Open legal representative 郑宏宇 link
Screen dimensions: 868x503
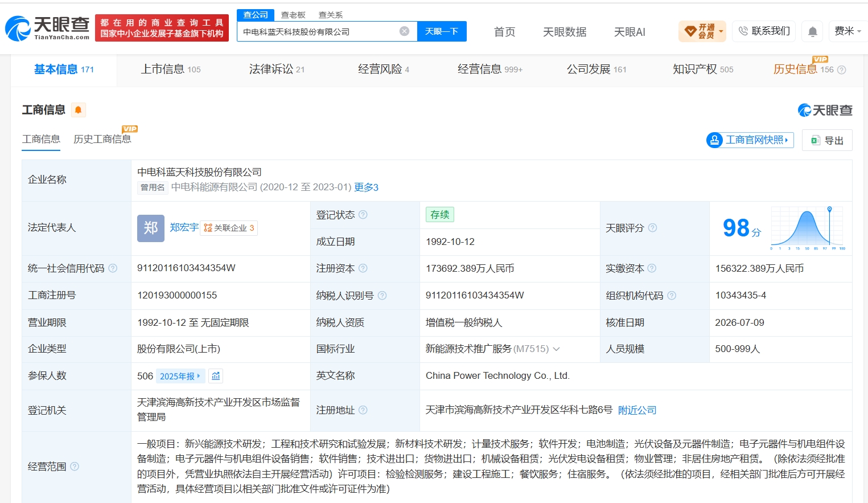(x=184, y=228)
